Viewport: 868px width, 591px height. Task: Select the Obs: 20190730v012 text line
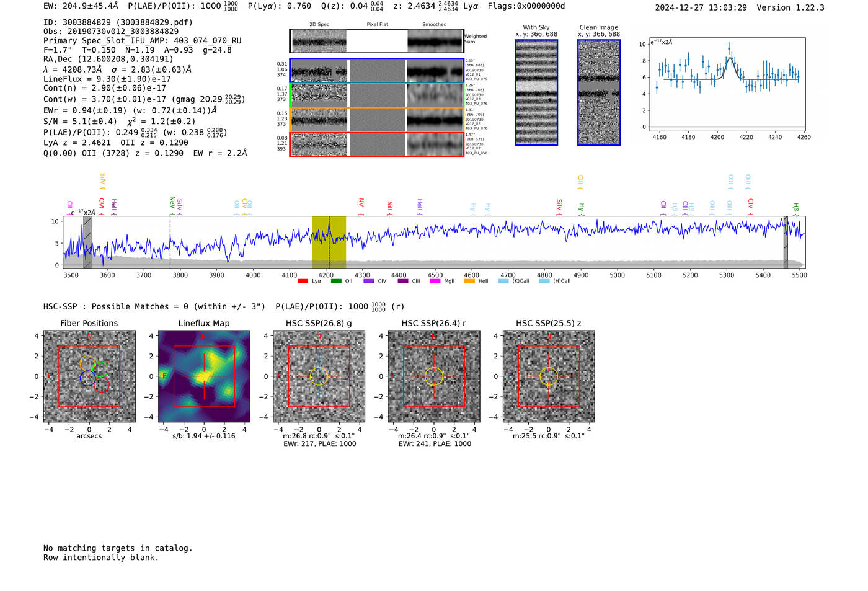coord(111,31)
